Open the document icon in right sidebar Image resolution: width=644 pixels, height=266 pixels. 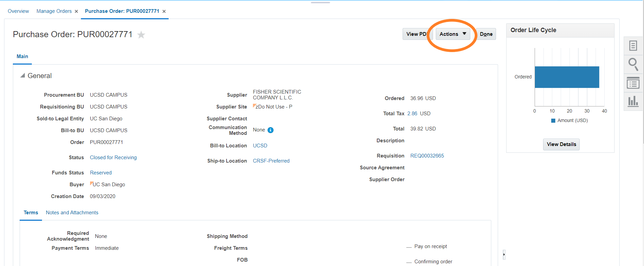(633, 46)
